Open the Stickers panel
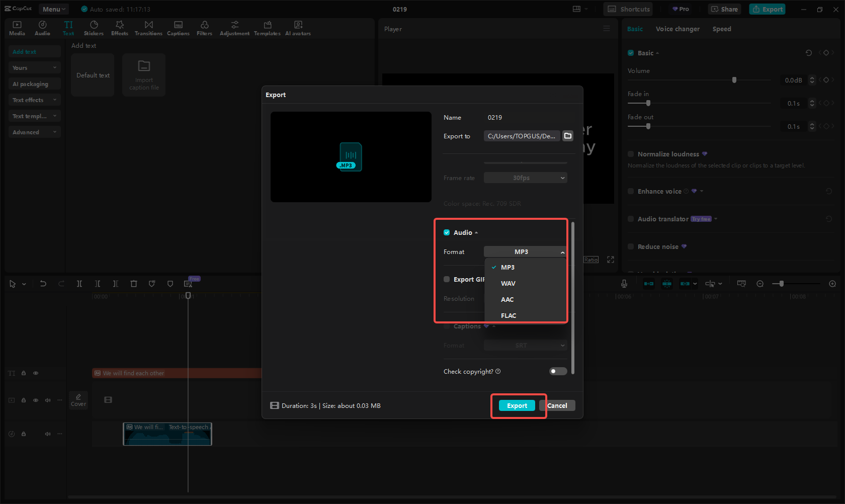The height and width of the screenshot is (504, 845). tap(94, 28)
